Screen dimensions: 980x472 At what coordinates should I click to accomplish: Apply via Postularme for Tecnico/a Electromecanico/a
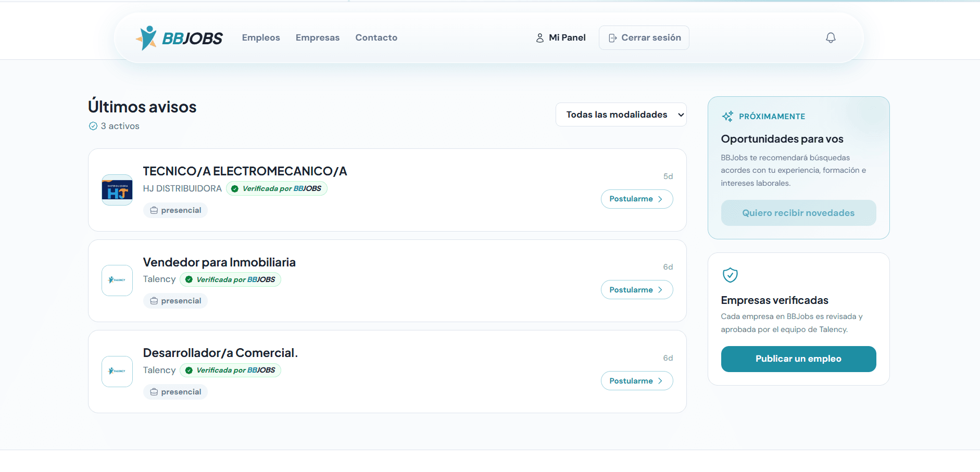click(637, 199)
